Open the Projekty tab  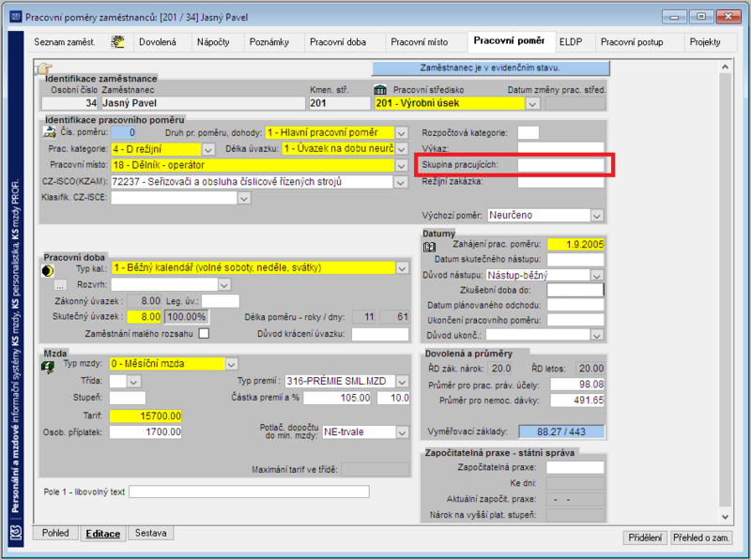(x=705, y=42)
